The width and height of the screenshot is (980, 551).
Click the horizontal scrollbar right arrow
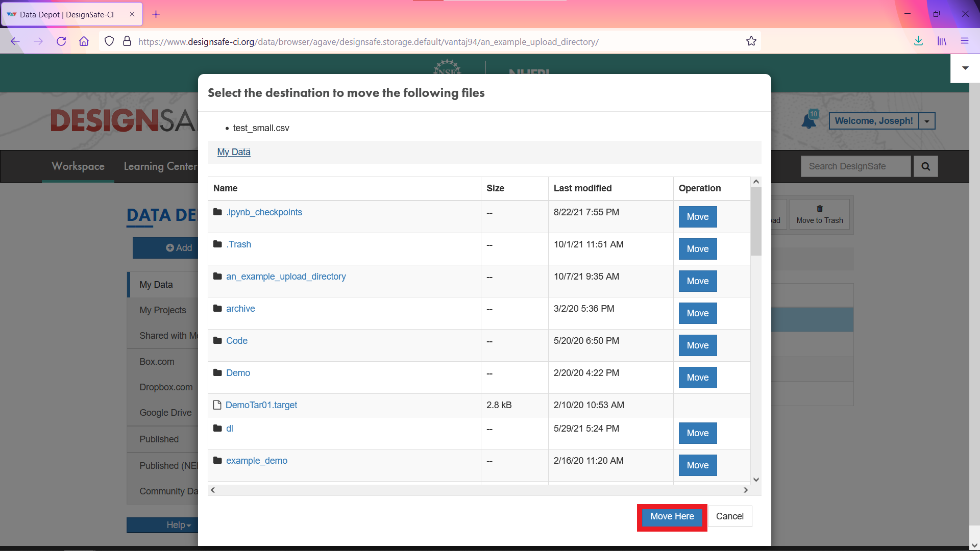click(x=746, y=490)
